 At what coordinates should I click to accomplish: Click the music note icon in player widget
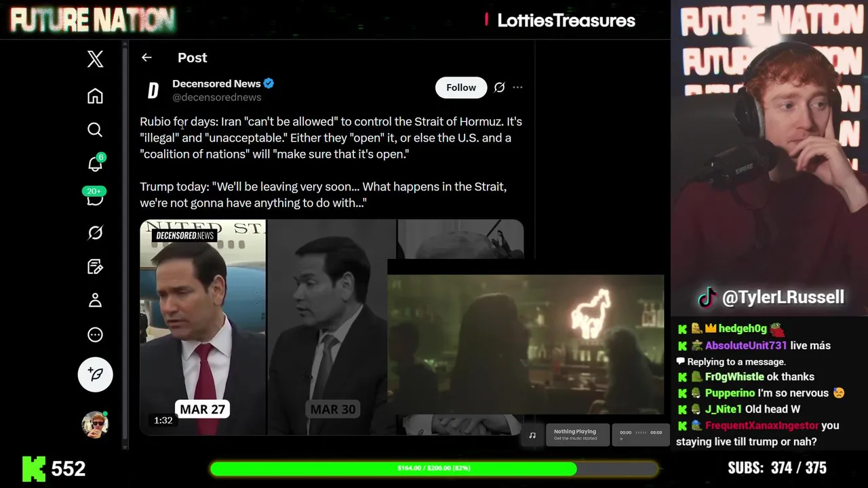click(532, 435)
